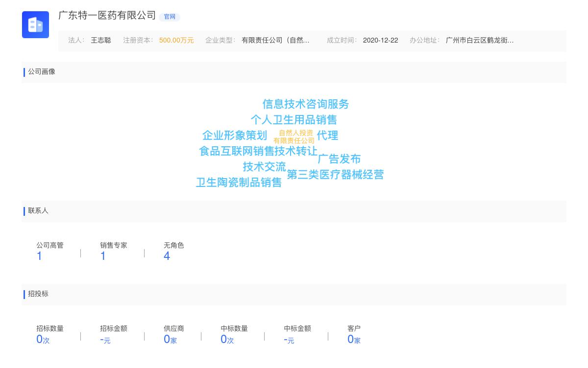
Task: Open 供应商 count 0家
Action: [170, 340]
